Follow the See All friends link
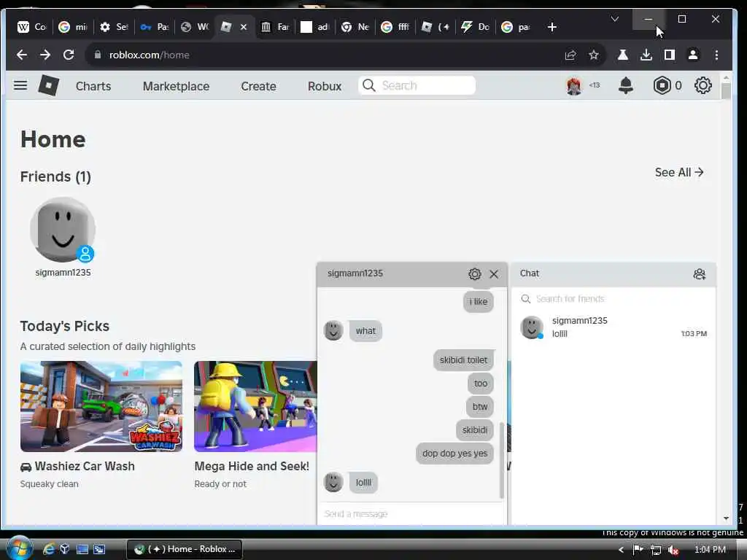This screenshot has width=747, height=560. (679, 172)
